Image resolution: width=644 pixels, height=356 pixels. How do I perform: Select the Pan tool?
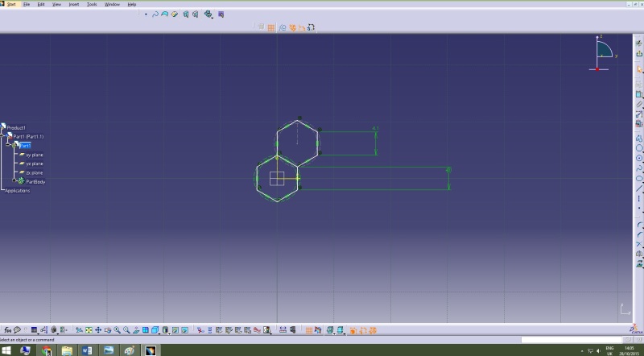click(x=98, y=330)
